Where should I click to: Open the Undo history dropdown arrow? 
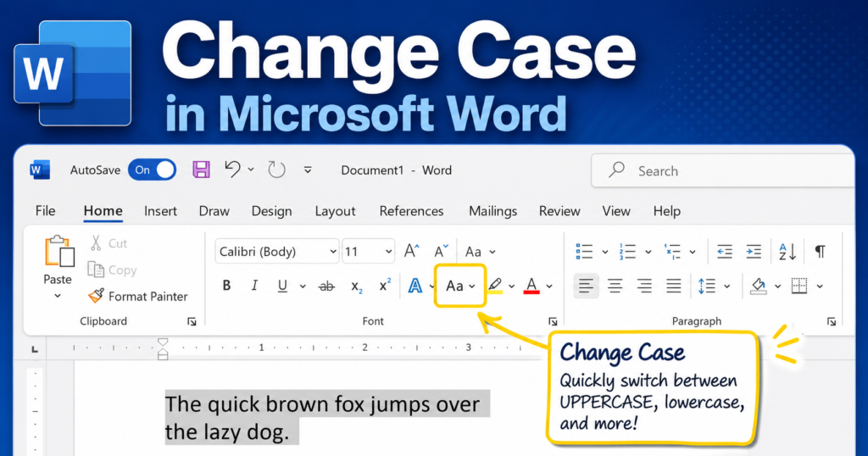(251, 170)
